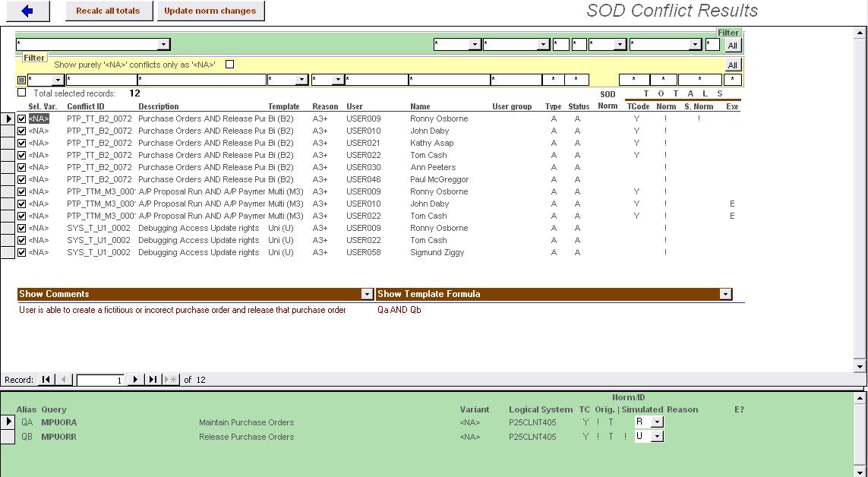The image size is (868, 477).
Task: Open Simulated norm dropdown for QB row
Action: point(657,436)
